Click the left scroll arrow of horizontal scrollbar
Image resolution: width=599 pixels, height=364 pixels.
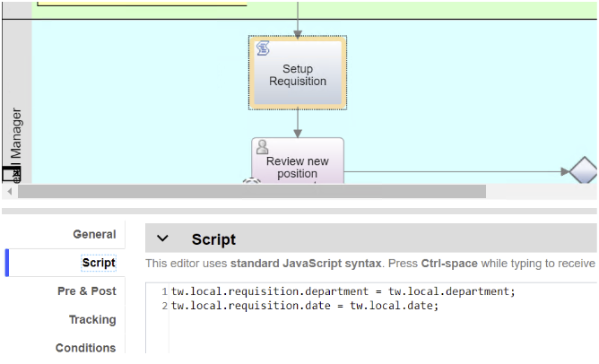[x=10, y=191]
